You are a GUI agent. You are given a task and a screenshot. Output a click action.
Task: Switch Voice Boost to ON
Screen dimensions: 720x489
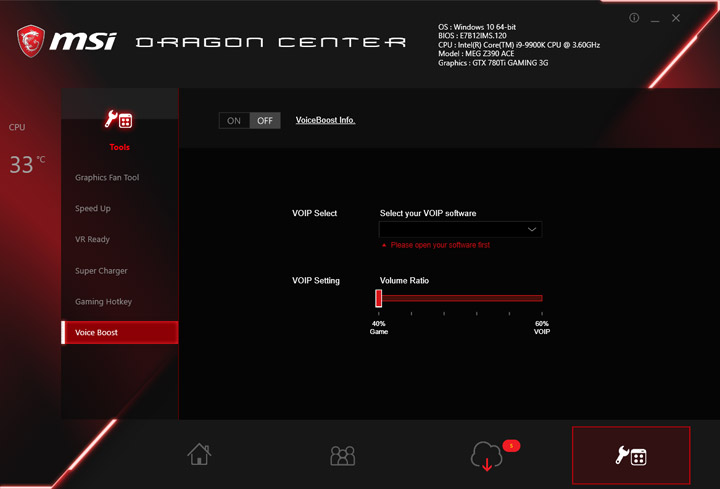pos(234,121)
